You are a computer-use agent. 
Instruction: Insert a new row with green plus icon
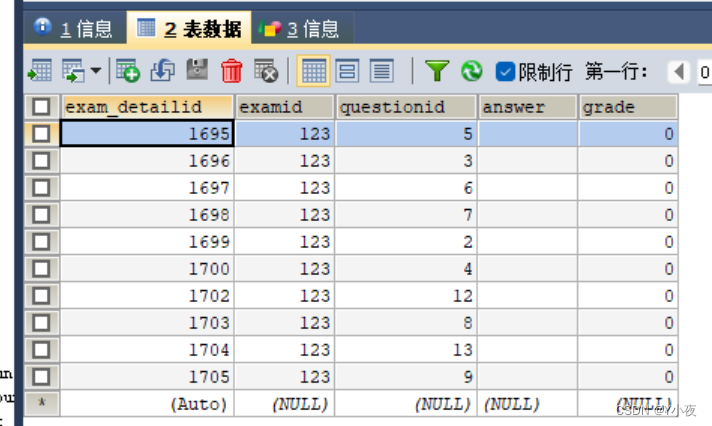128,71
